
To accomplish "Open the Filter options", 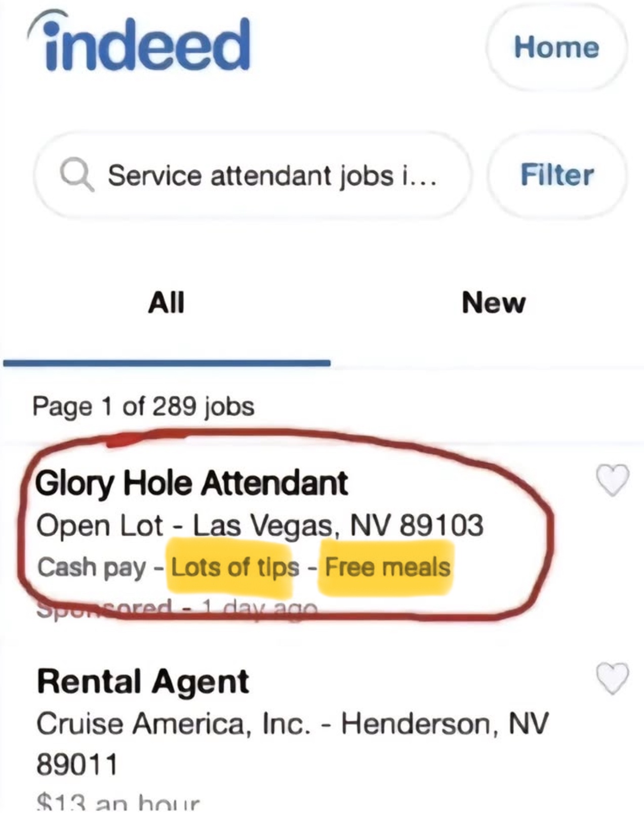I will 557,175.
